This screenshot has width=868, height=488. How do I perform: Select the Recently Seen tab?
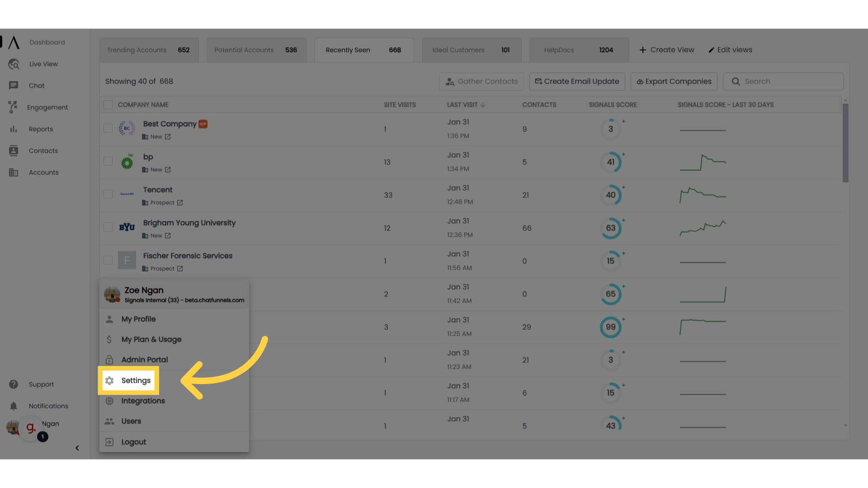pyautogui.click(x=364, y=50)
